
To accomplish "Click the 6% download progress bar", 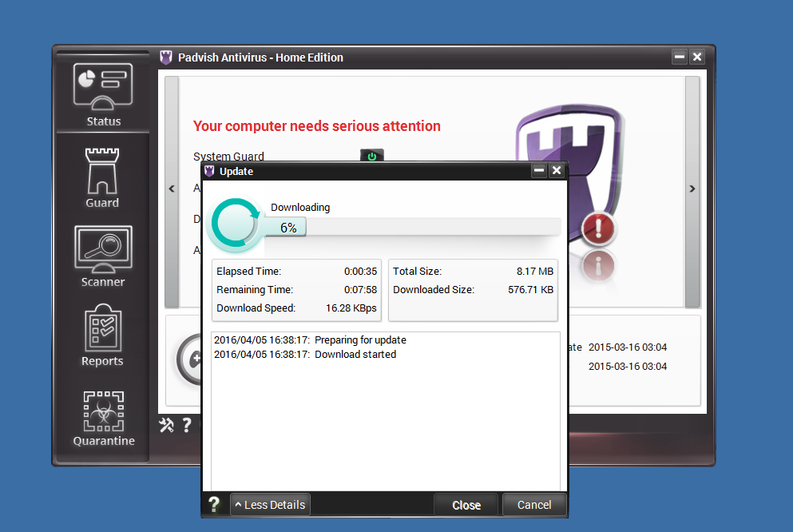I will pyautogui.click(x=412, y=227).
